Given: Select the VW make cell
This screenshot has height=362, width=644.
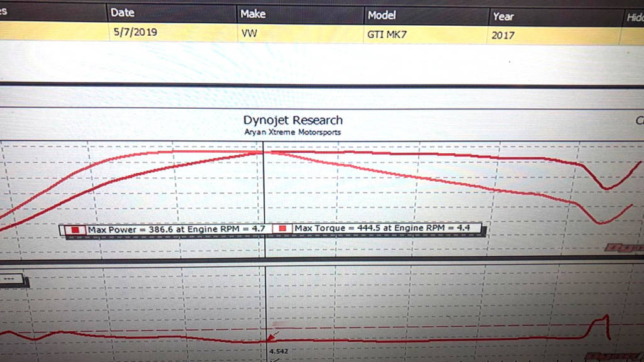Looking at the screenshot, I should pyautogui.click(x=248, y=34).
